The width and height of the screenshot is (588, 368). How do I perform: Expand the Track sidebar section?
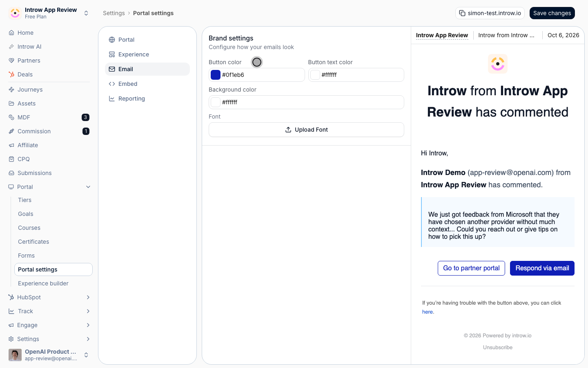pos(49,311)
